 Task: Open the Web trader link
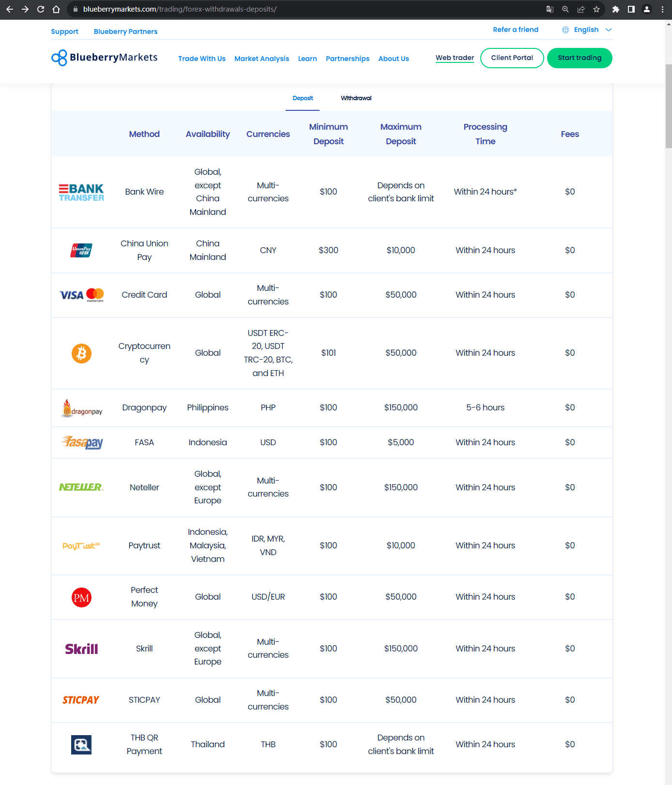click(455, 58)
